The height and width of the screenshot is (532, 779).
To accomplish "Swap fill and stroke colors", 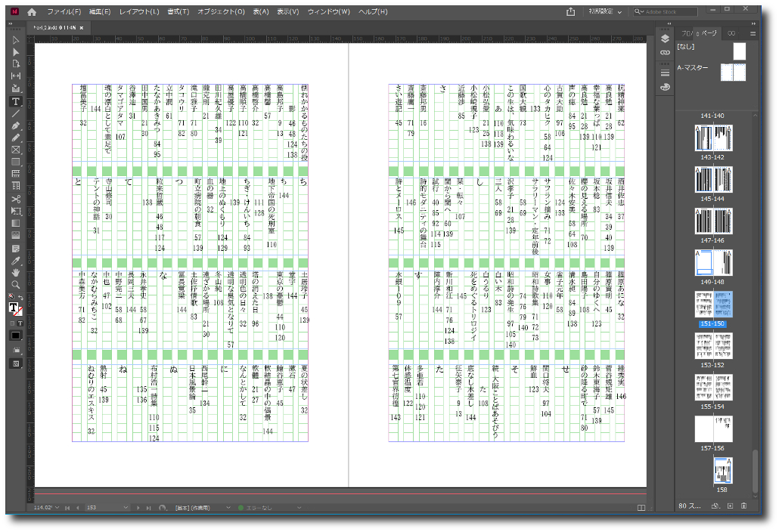I will point(20,296).
